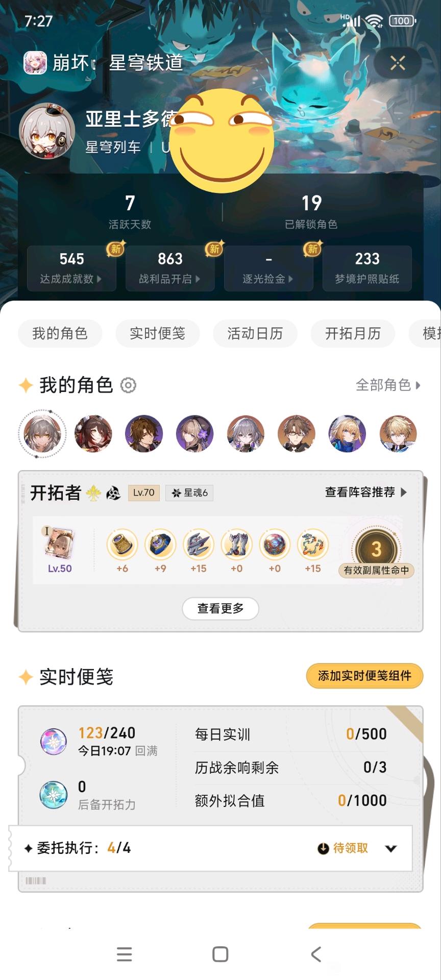Tap the +9 hands relic icon
Viewport: 441px width, 980px height.
click(x=160, y=544)
